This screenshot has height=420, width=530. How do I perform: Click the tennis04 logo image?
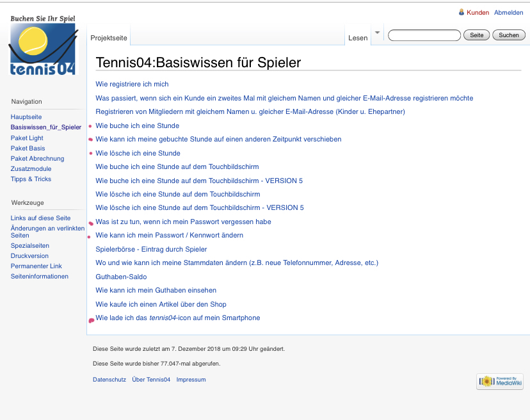(x=44, y=45)
